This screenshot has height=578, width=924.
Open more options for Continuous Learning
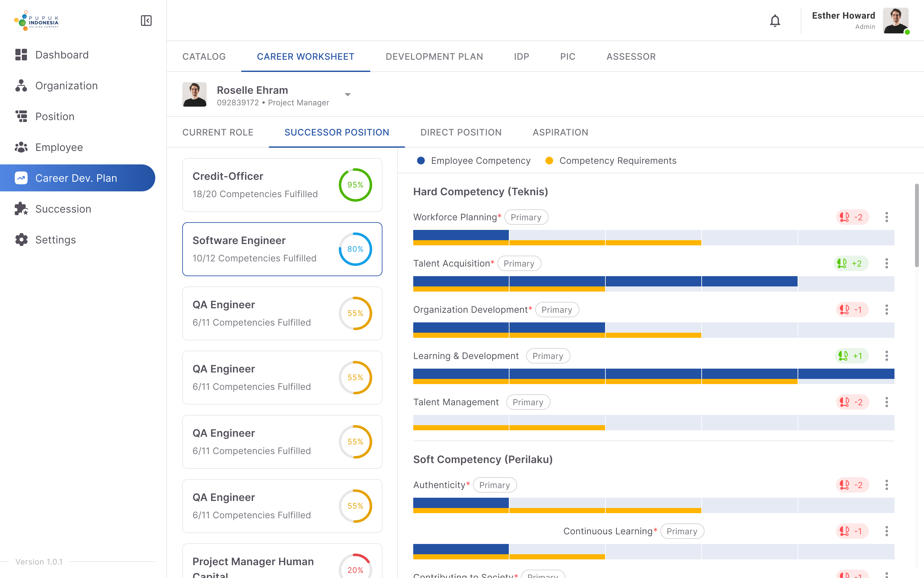[x=886, y=531]
